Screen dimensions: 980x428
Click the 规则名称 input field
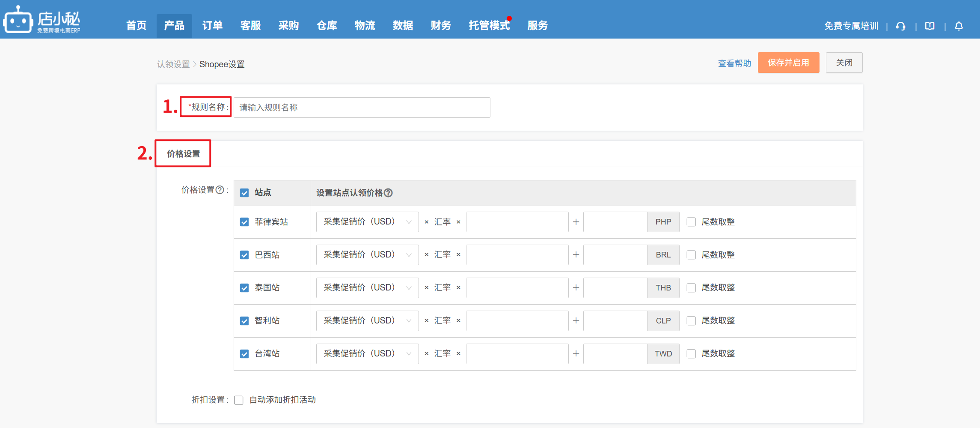click(362, 108)
